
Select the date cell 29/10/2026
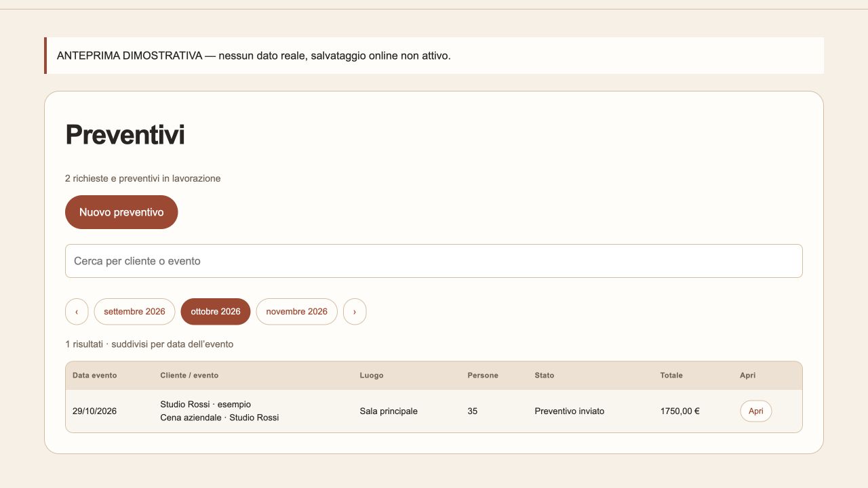coord(94,411)
